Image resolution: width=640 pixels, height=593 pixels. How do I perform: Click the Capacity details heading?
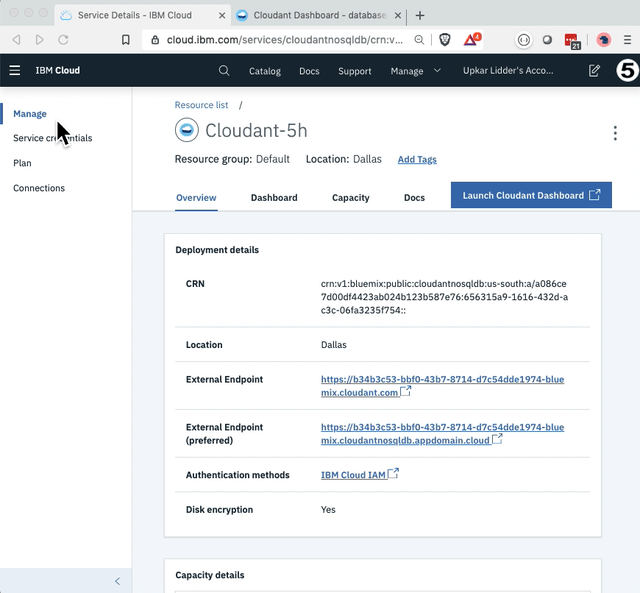(210, 575)
